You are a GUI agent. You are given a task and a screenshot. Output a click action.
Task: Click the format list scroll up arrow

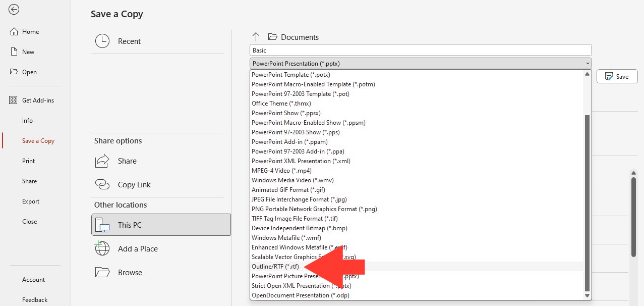pyautogui.click(x=587, y=74)
